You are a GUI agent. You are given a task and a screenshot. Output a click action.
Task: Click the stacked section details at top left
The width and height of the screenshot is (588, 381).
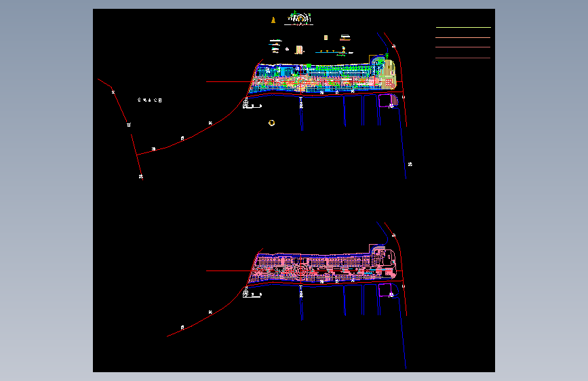(x=275, y=46)
